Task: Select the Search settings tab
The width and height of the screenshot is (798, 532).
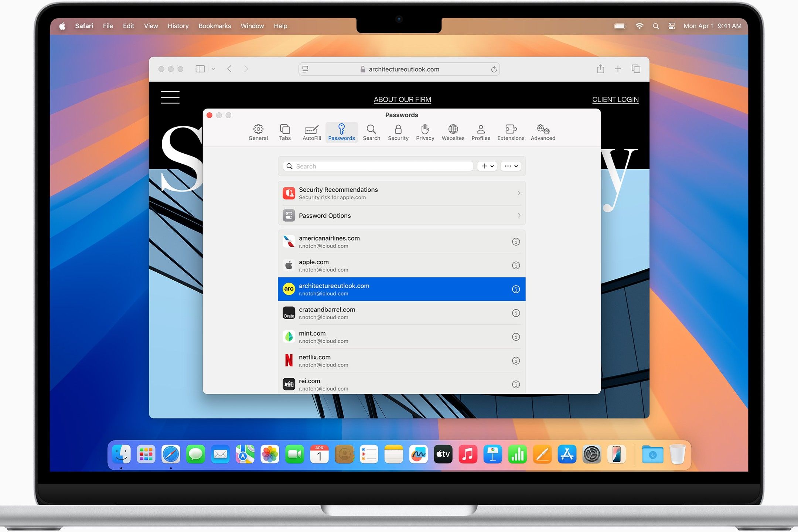Action: (x=371, y=132)
